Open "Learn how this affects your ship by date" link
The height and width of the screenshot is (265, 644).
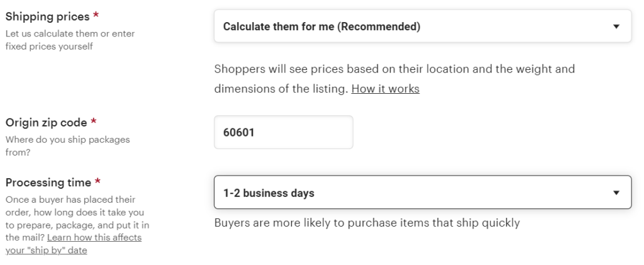tap(94, 237)
